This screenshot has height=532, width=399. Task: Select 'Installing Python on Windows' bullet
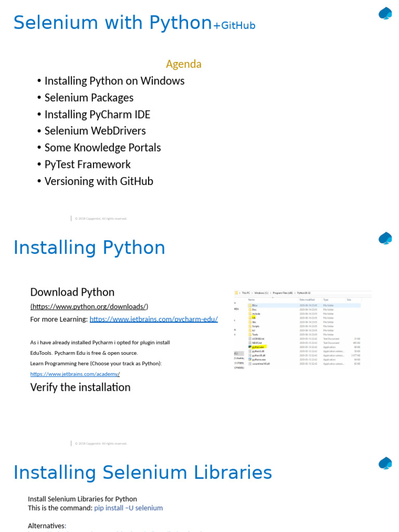click(x=115, y=81)
